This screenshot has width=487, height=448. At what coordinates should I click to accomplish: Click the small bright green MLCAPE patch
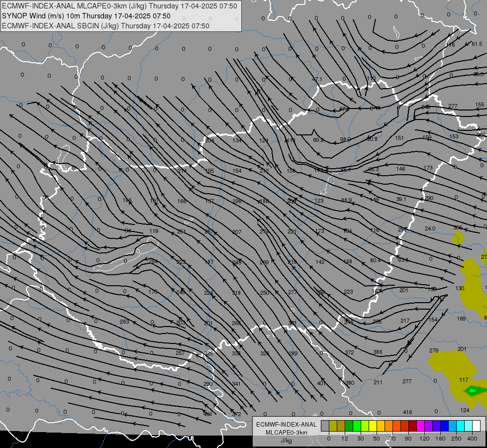pos(472,390)
